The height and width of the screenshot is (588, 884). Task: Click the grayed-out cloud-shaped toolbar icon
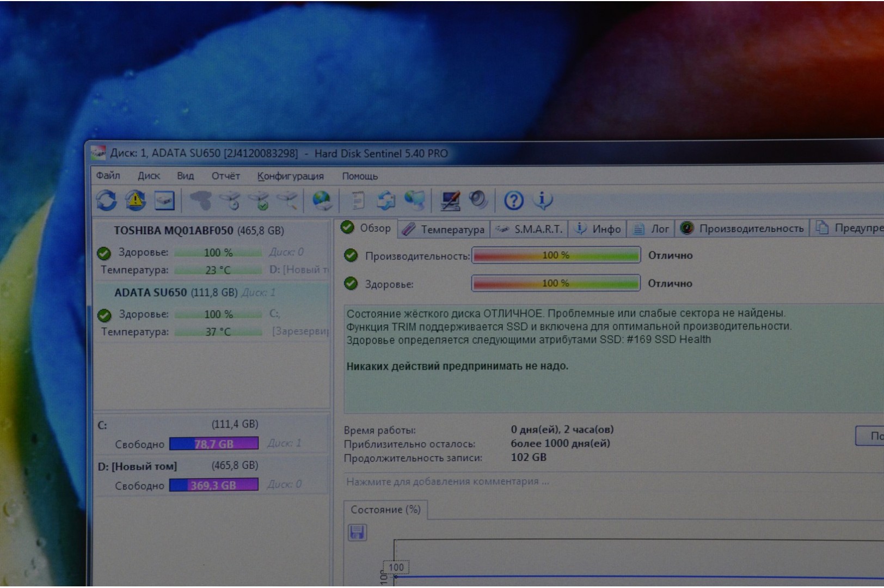200,200
